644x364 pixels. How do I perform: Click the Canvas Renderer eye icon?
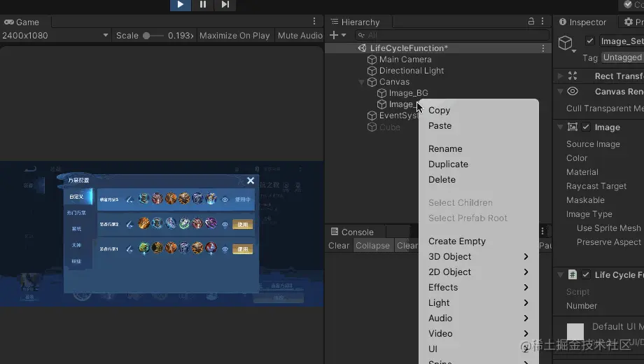point(573,92)
